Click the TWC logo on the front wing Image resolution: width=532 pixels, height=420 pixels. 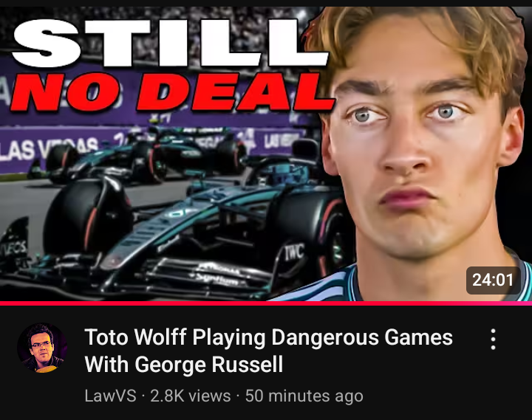pyautogui.click(x=294, y=252)
